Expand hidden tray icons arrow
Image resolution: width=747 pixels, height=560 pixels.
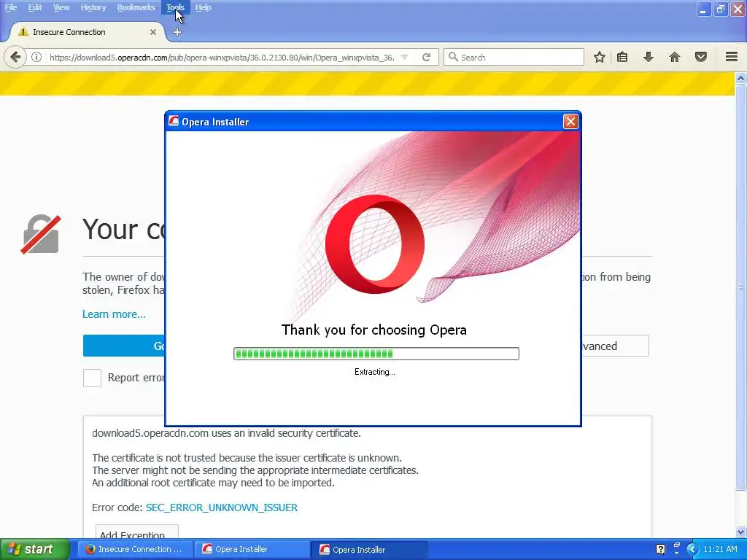[692, 549]
